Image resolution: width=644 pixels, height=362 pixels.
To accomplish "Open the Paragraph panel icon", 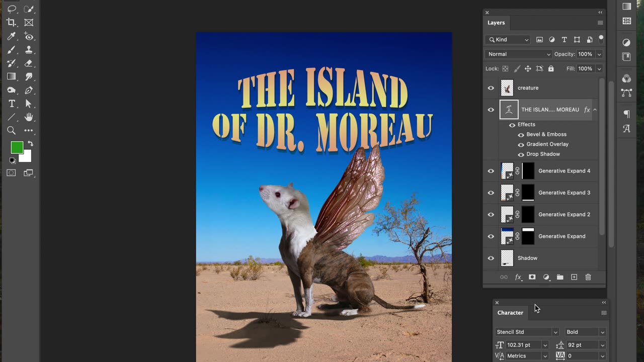I will [x=626, y=114].
